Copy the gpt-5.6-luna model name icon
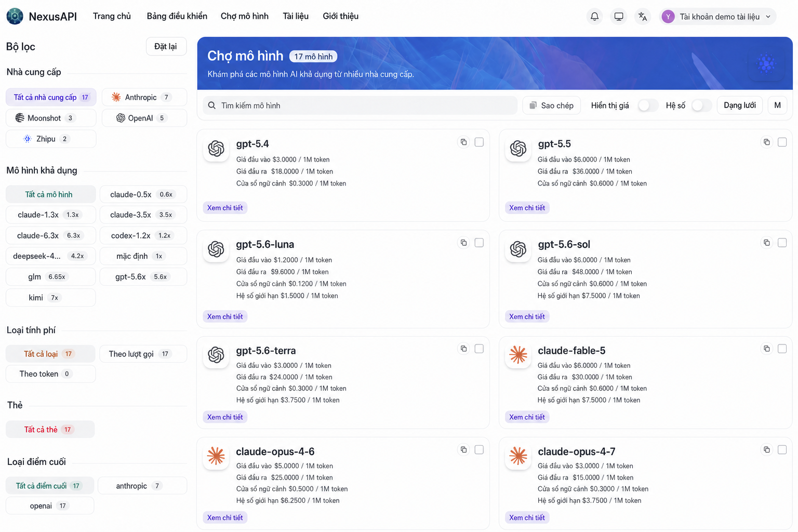 click(463, 243)
